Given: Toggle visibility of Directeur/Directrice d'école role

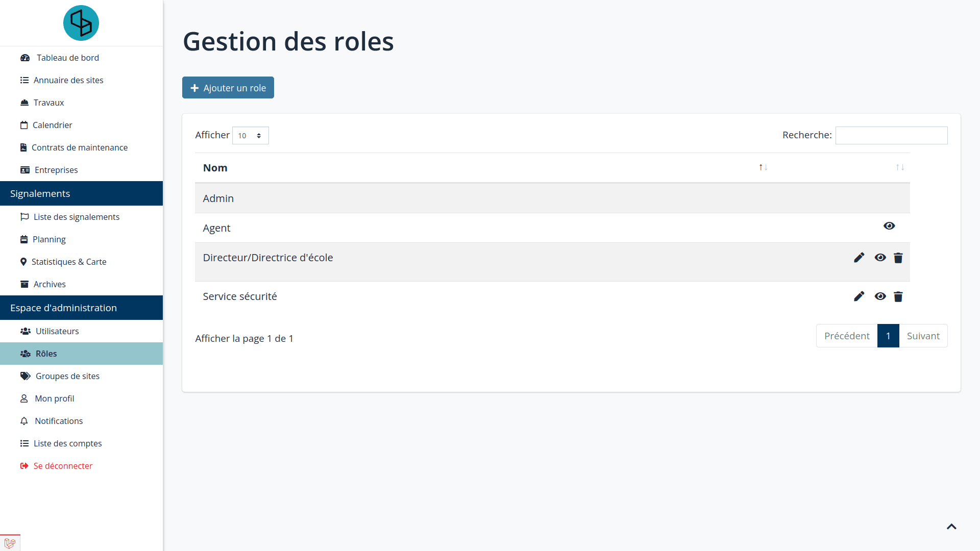Looking at the screenshot, I should (880, 258).
